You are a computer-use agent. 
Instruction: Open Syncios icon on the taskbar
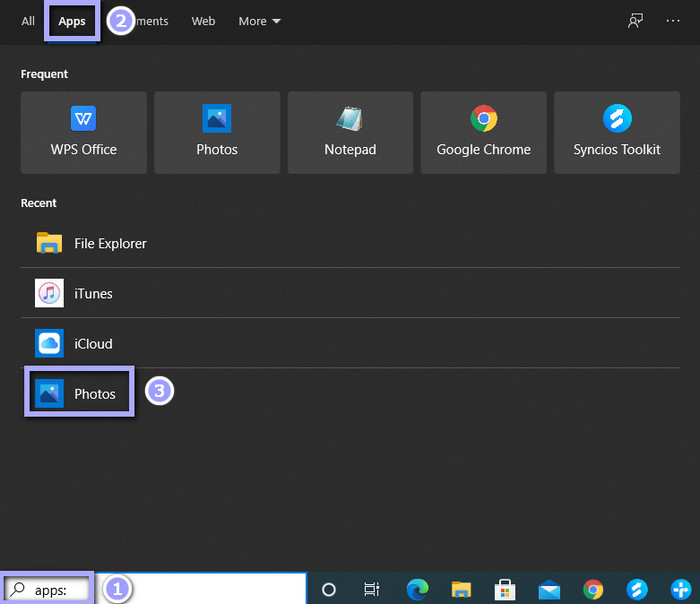[637, 590]
